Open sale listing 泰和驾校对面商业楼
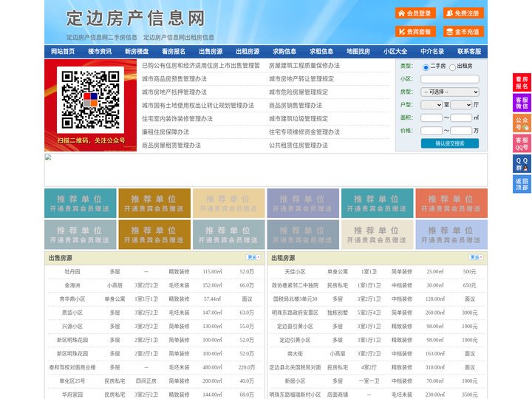This screenshot has height=399, width=532. tap(72, 367)
